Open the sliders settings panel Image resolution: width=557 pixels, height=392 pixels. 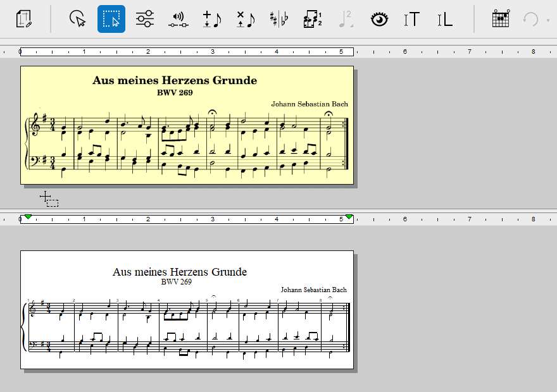point(145,19)
